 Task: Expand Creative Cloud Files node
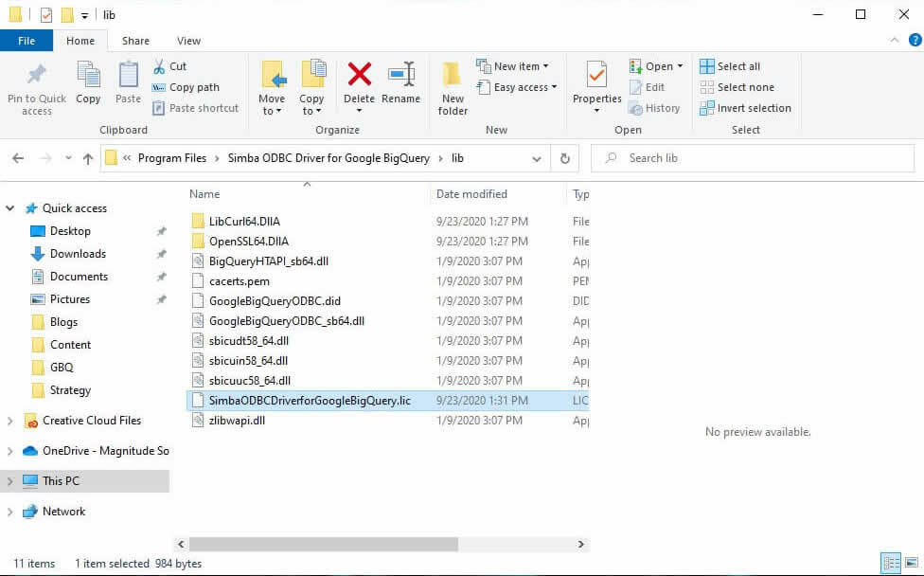(x=10, y=421)
